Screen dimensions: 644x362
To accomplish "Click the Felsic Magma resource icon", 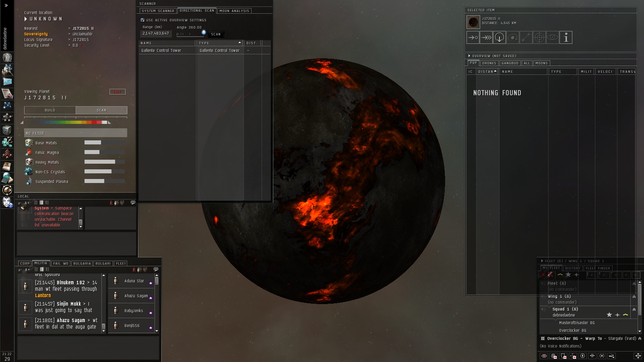I will pos(29,152).
